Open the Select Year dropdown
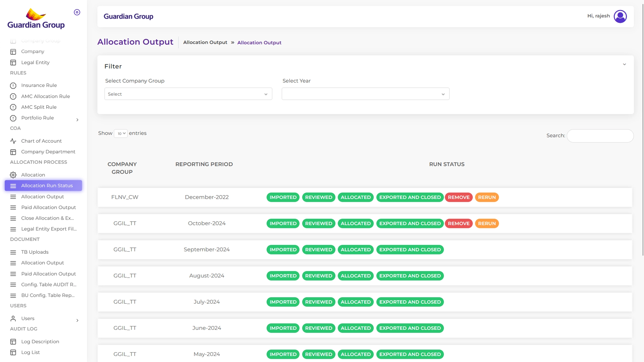This screenshot has height=362, width=644. pos(365,94)
